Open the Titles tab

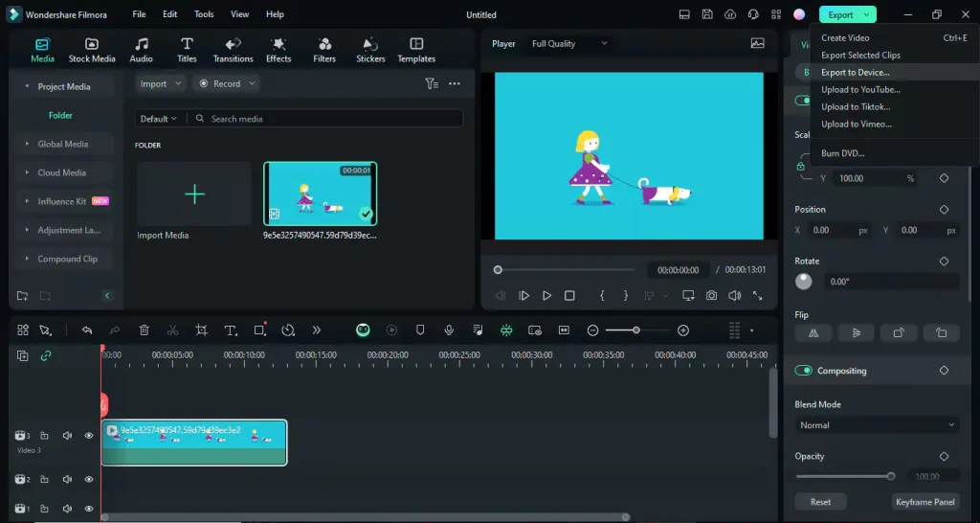point(187,50)
